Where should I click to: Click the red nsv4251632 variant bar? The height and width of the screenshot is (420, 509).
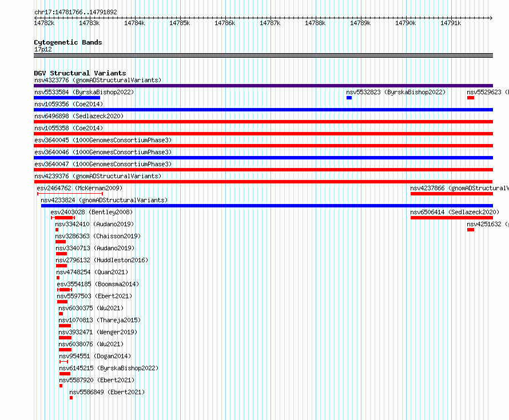pyautogui.click(x=471, y=230)
